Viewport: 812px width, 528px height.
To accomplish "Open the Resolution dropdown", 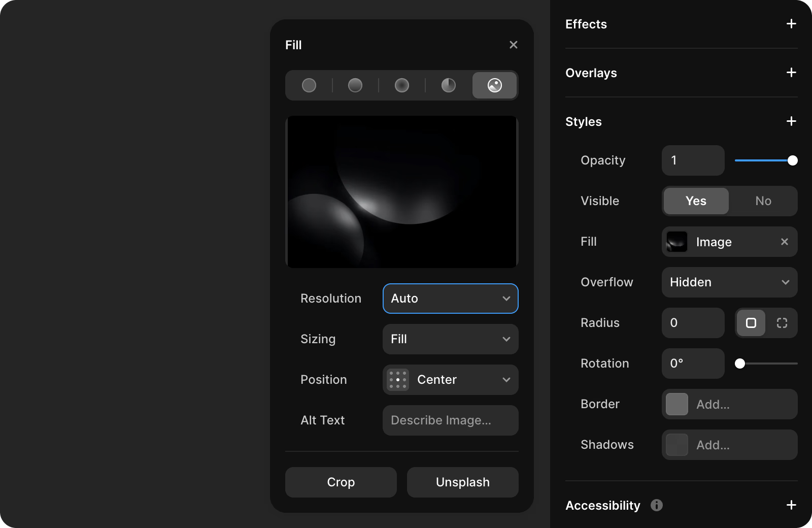I will click(x=450, y=299).
